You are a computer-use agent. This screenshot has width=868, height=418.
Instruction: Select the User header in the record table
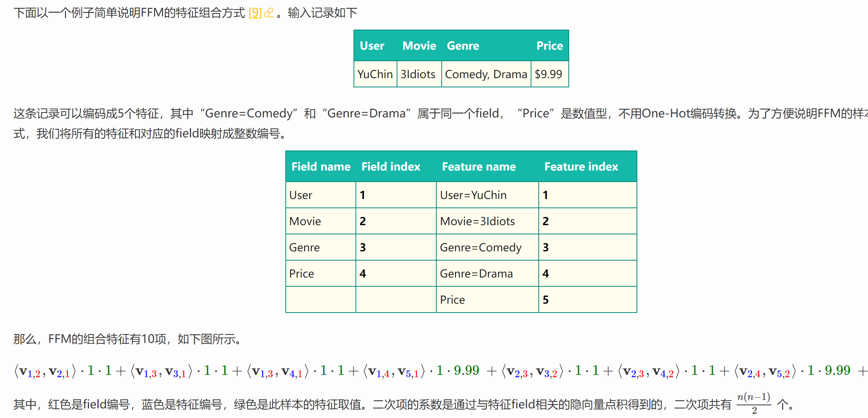[x=372, y=46]
